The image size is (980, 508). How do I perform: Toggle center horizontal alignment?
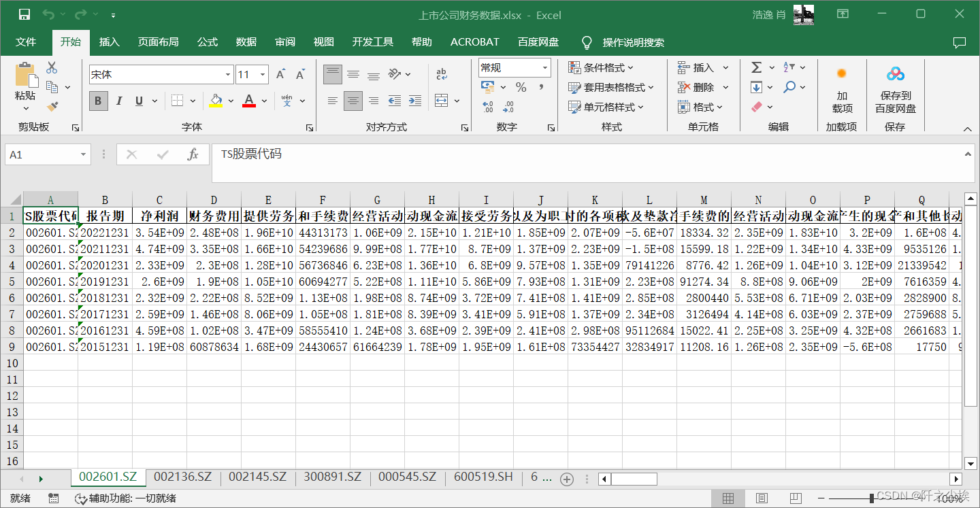pos(353,101)
